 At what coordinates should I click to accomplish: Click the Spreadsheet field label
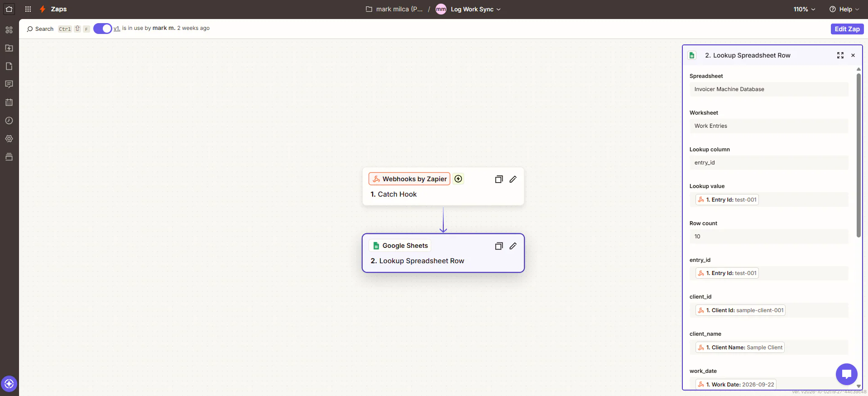click(706, 76)
